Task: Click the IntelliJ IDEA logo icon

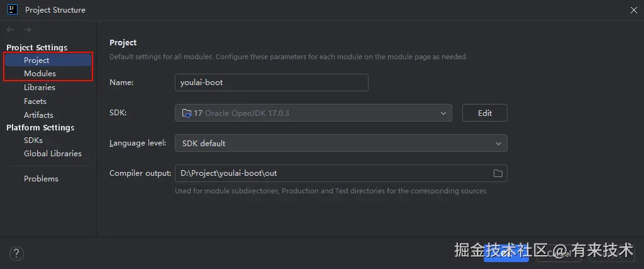Action: tap(12, 9)
